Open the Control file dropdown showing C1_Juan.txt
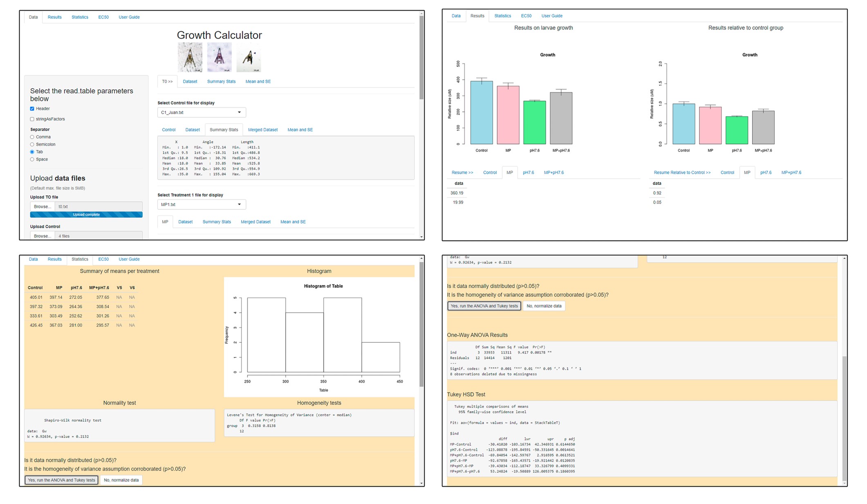867x504 pixels. click(x=202, y=112)
